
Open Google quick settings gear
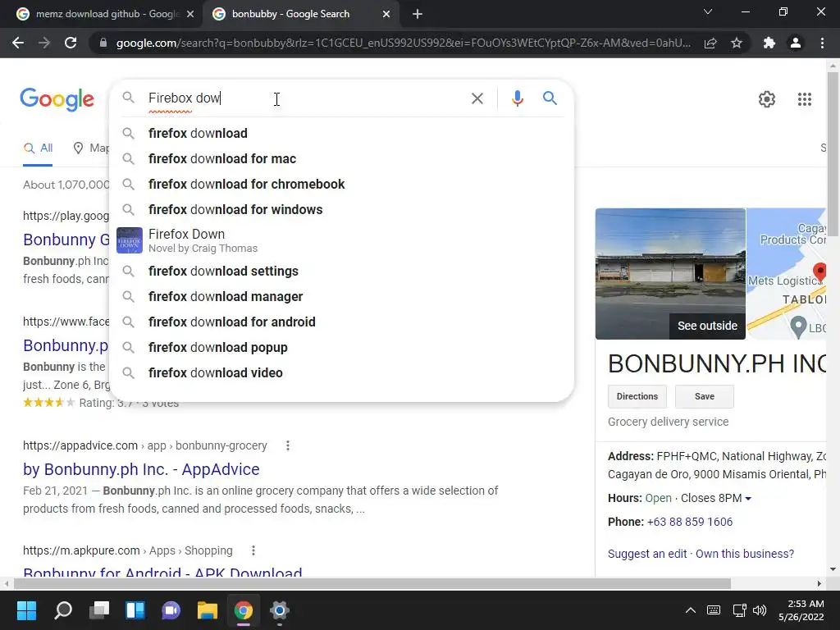pyautogui.click(x=767, y=99)
